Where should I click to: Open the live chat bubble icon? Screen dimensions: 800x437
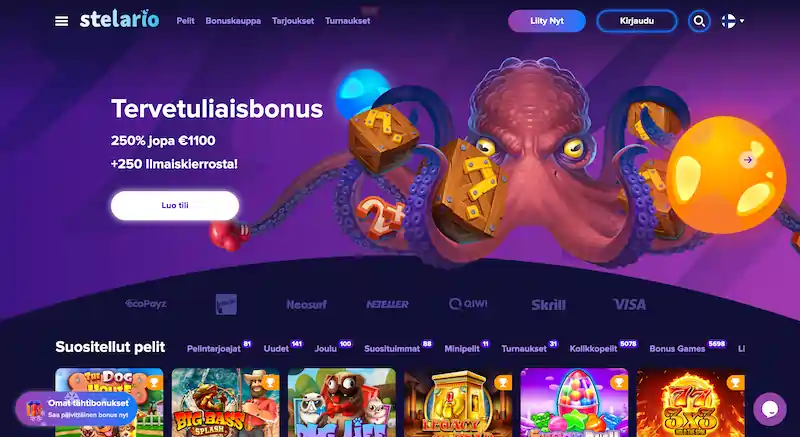(x=769, y=409)
